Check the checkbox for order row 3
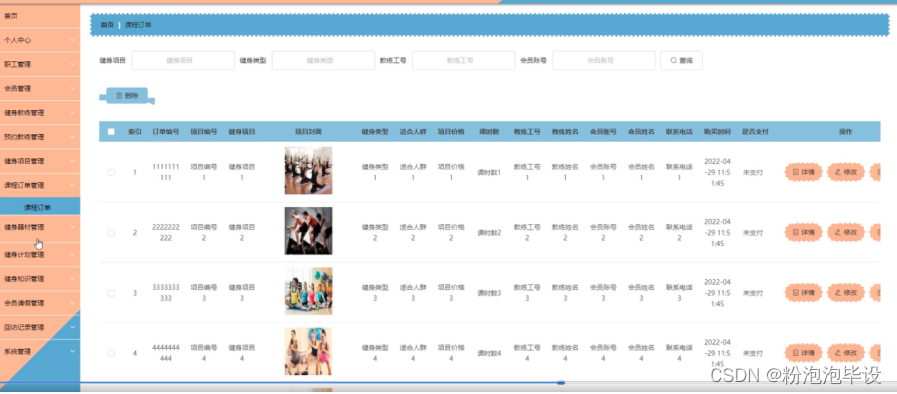The image size is (897, 394). 111,293
